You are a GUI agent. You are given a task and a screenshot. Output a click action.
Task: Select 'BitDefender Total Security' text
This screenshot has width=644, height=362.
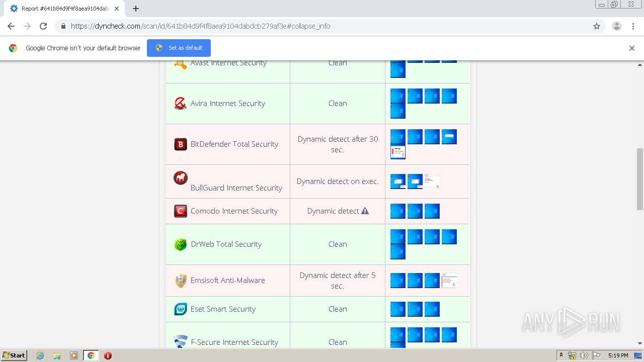(234, 144)
